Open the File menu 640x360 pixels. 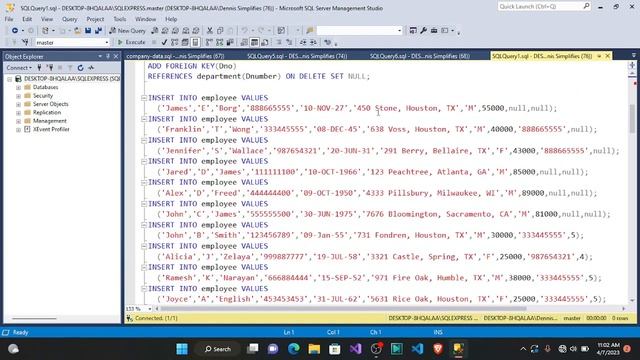tap(9, 19)
